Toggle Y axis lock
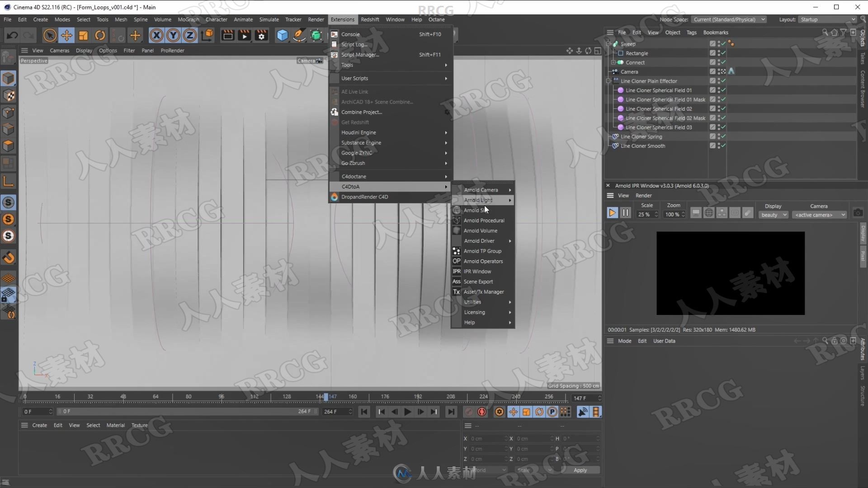The image size is (868, 488). [173, 35]
